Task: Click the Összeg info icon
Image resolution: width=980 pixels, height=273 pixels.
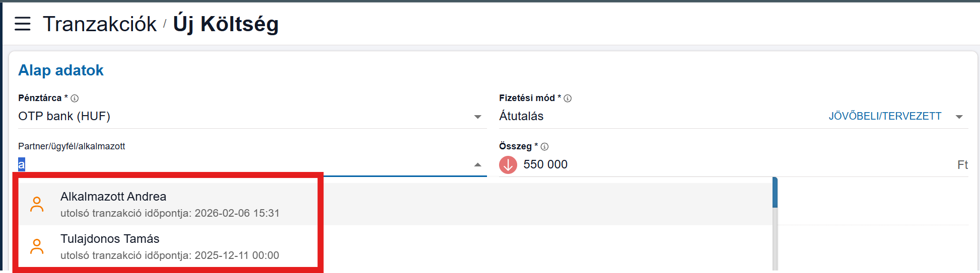Action: (544, 147)
